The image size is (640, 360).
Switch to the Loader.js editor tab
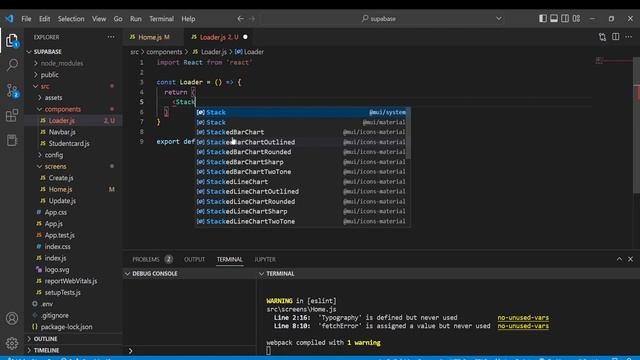pyautogui.click(x=219, y=37)
